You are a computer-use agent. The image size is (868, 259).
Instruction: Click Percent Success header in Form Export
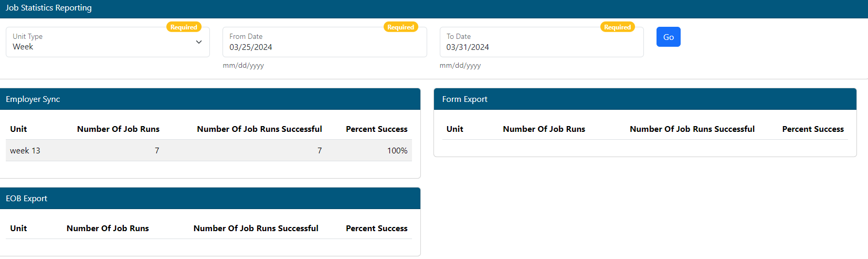(813, 129)
